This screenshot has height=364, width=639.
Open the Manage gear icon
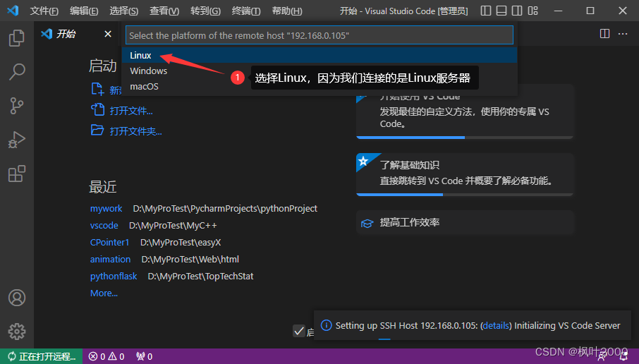pos(17,332)
